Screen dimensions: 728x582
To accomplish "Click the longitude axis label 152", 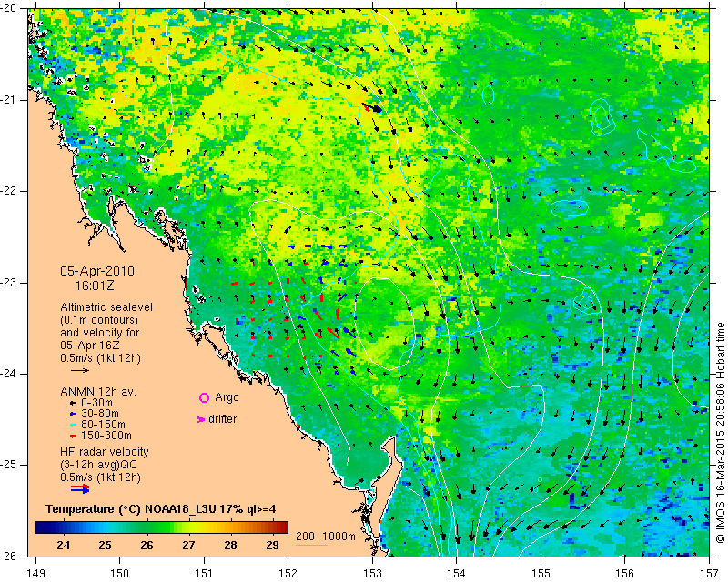I will pos(288,574).
